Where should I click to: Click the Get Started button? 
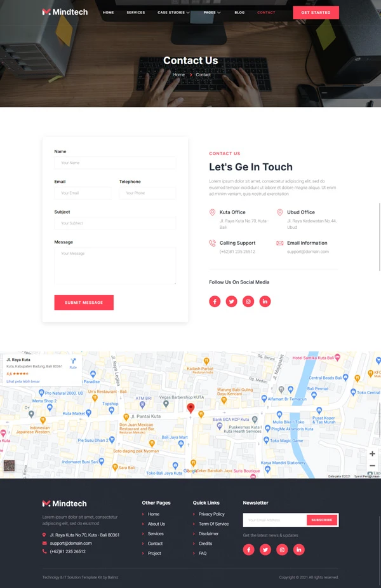point(316,12)
